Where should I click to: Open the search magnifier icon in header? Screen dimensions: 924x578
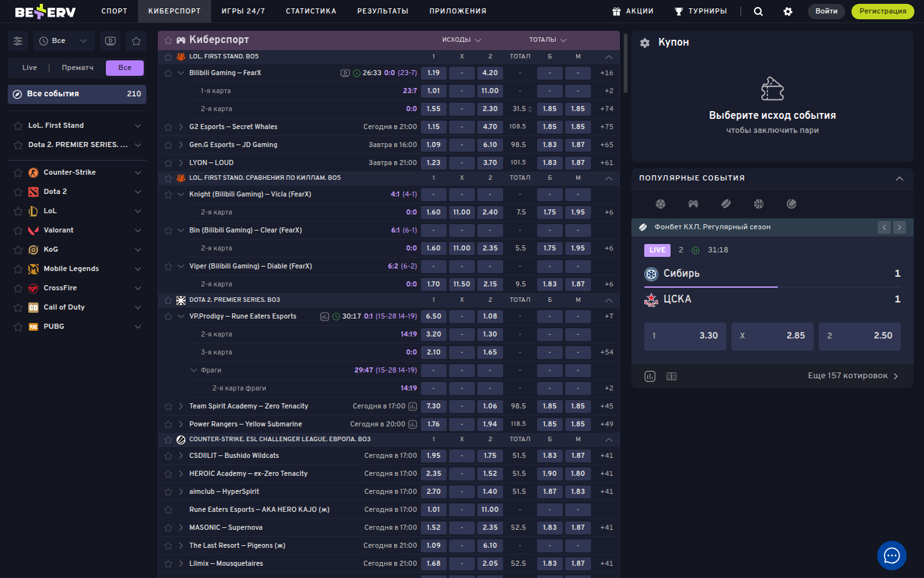pos(758,12)
